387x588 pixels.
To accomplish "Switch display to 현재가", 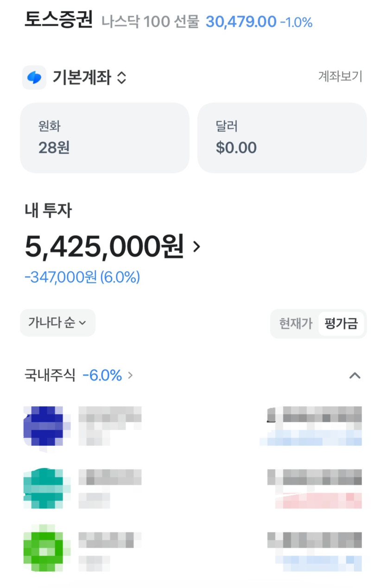I will pyautogui.click(x=295, y=323).
